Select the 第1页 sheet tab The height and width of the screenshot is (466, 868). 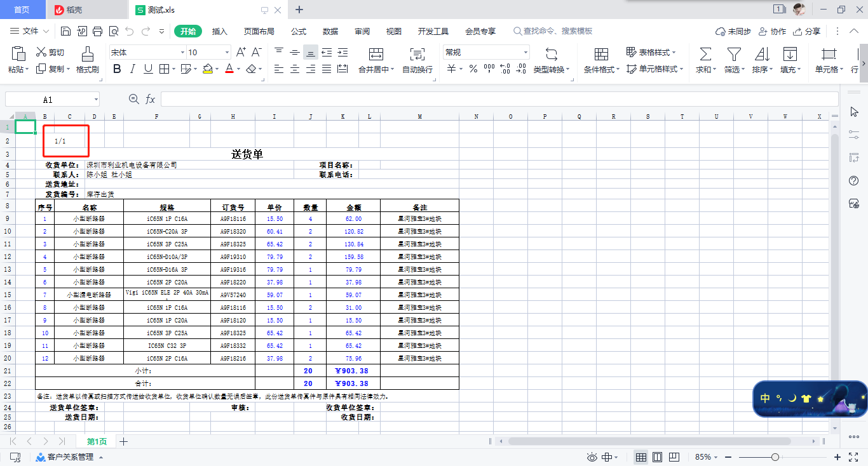click(97, 441)
